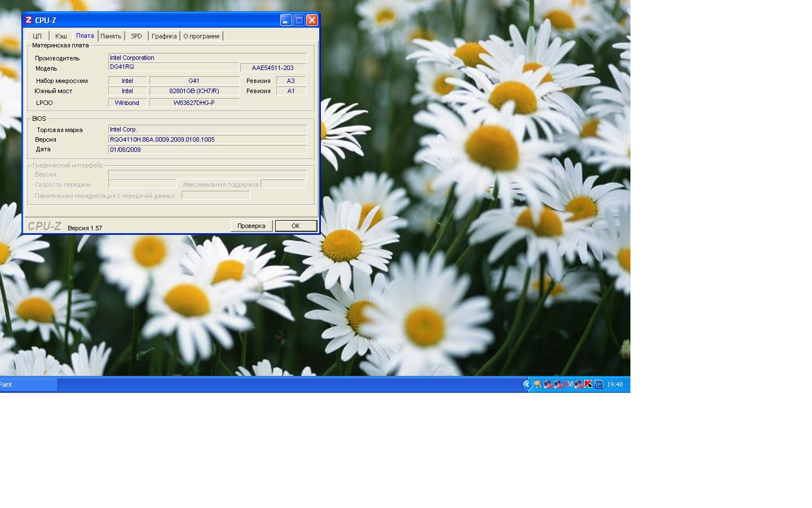
Task: Click disconnected network icon left of Kaspersky icon
Action: tap(578, 384)
